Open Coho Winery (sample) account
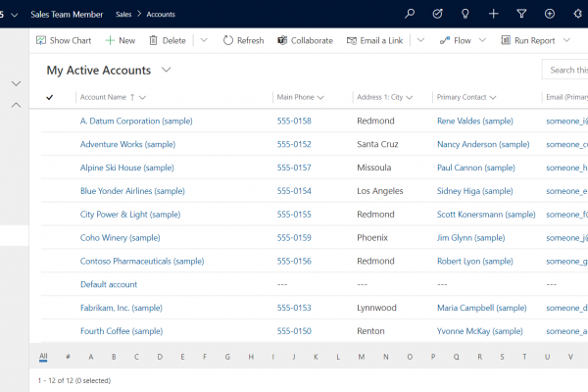The height and width of the screenshot is (392, 588). [120, 238]
